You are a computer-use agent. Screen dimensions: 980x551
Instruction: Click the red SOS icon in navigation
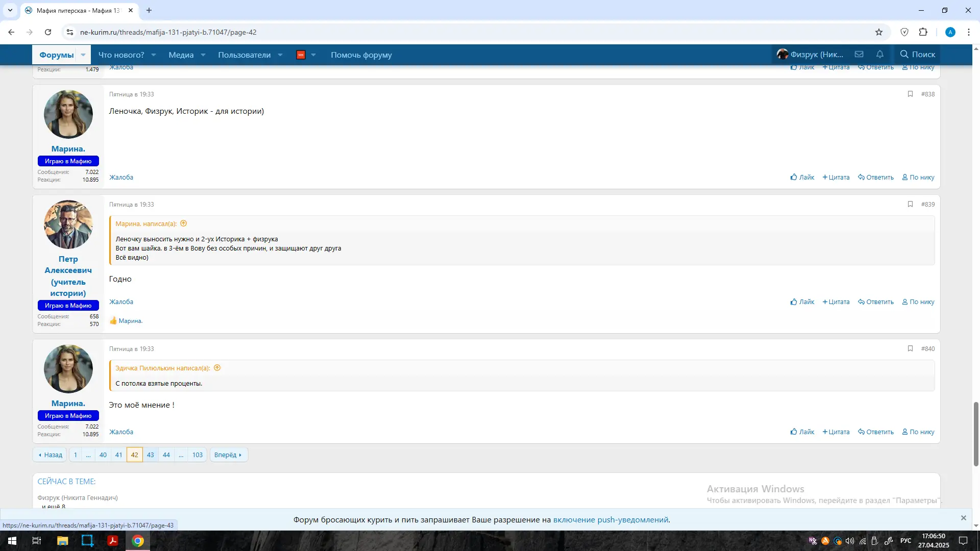tap(301, 55)
